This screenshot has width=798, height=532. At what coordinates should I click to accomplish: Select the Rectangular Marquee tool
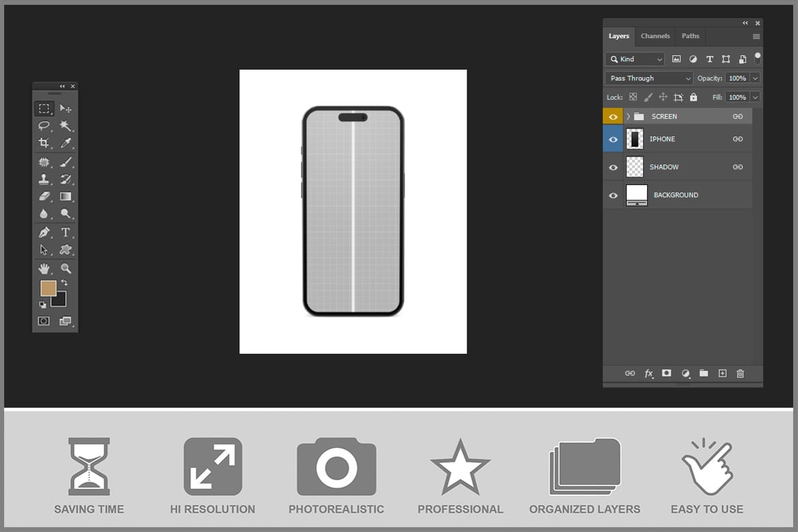44,108
